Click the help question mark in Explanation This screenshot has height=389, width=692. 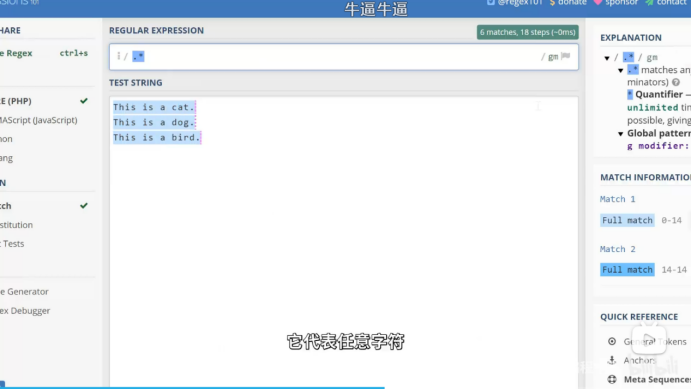pyautogui.click(x=676, y=82)
